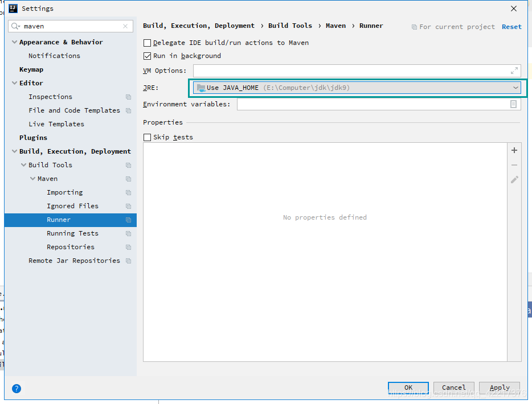Open environment variables editor icon

513,104
